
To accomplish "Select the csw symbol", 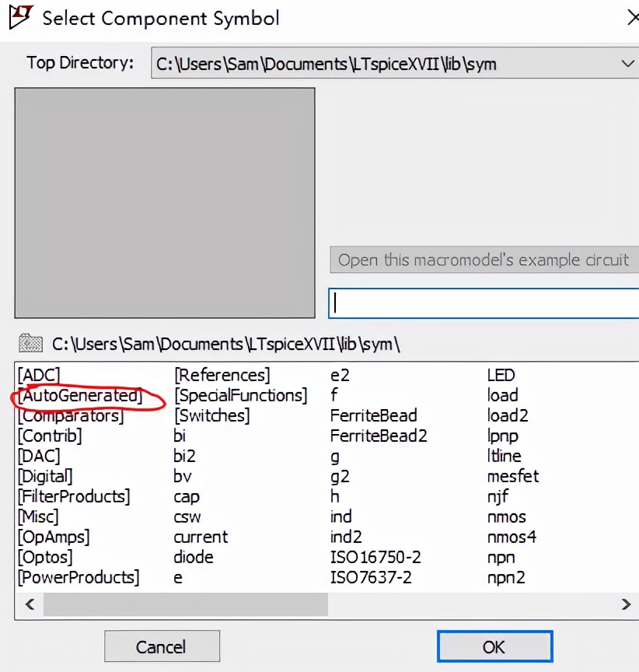I will [x=187, y=517].
